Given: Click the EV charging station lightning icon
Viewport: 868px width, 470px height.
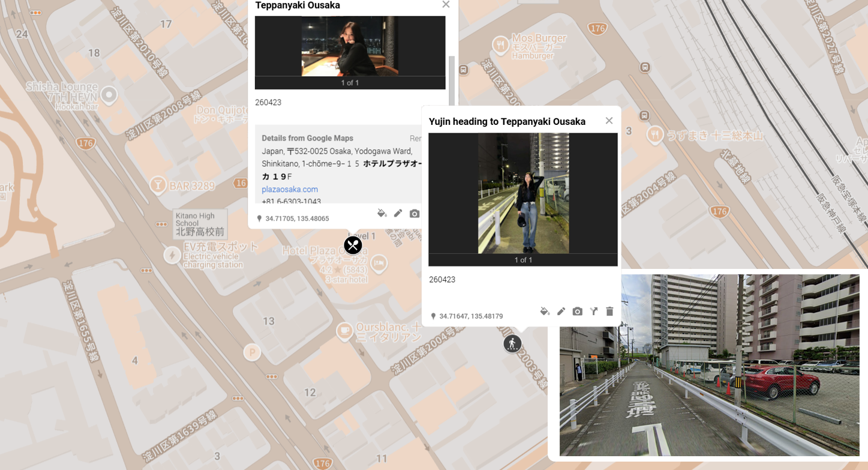Looking at the screenshot, I should coord(172,255).
